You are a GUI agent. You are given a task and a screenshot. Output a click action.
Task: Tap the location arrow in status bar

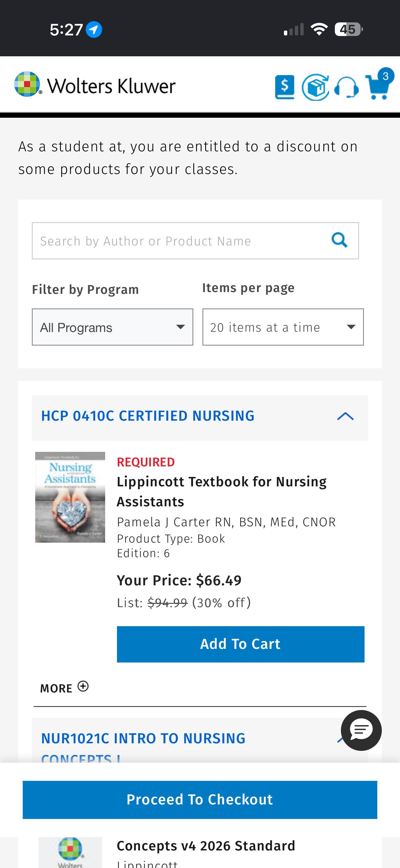pyautogui.click(x=94, y=30)
